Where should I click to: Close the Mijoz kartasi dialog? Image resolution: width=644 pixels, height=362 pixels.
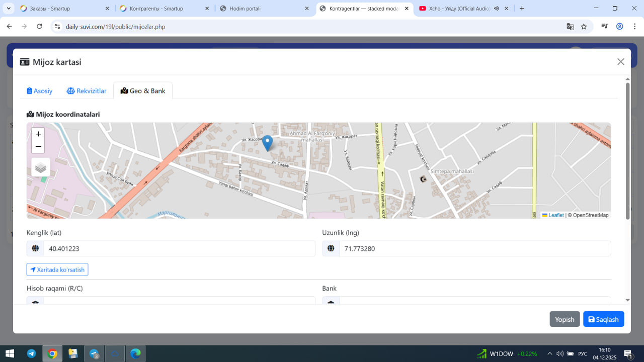click(620, 62)
